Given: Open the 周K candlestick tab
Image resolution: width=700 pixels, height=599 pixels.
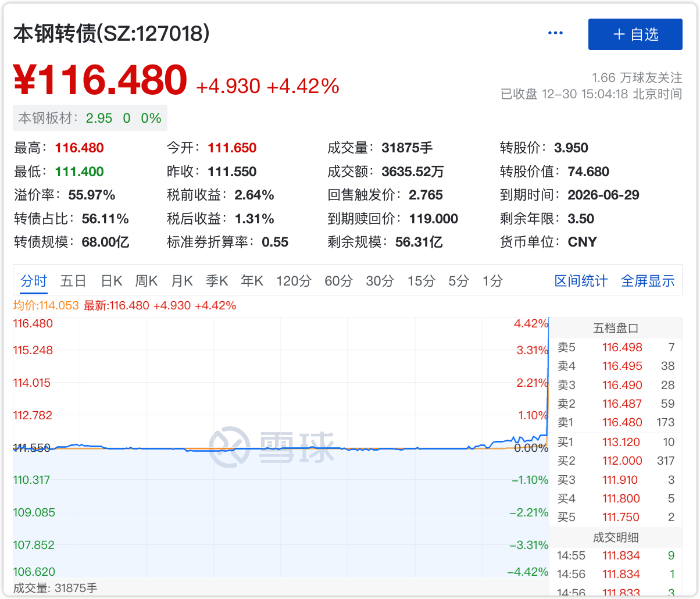Looking at the screenshot, I should (x=147, y=281).
